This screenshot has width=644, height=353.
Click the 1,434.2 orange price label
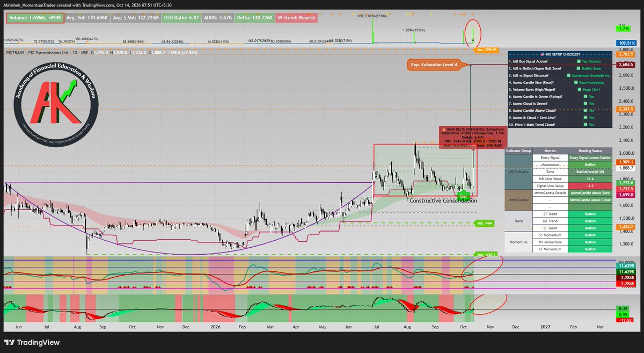(x=625, y=227)
